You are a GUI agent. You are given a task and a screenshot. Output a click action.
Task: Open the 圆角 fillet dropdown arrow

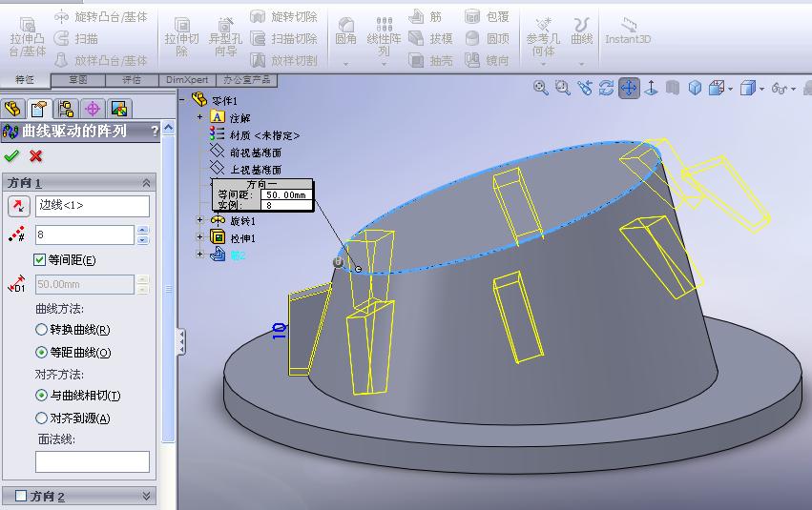click(345, 64)
